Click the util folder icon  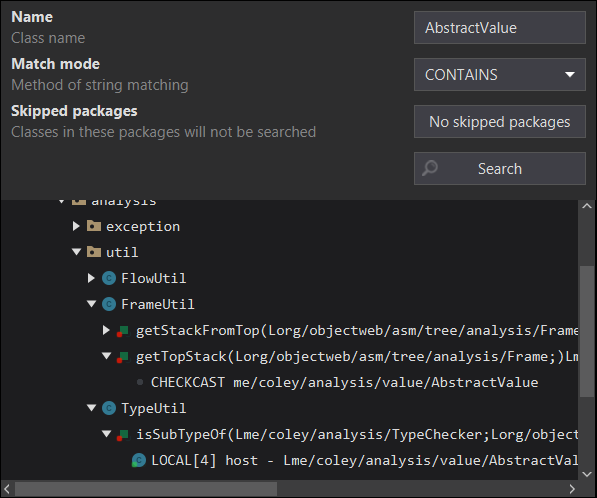click(x=94, y=252)
